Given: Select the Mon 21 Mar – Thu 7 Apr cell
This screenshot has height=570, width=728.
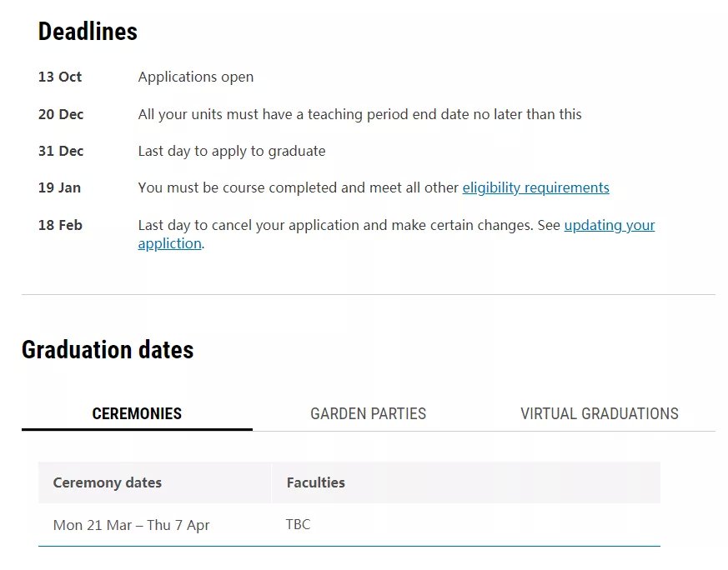Looking at the screenshot, I should coord(132,526).
